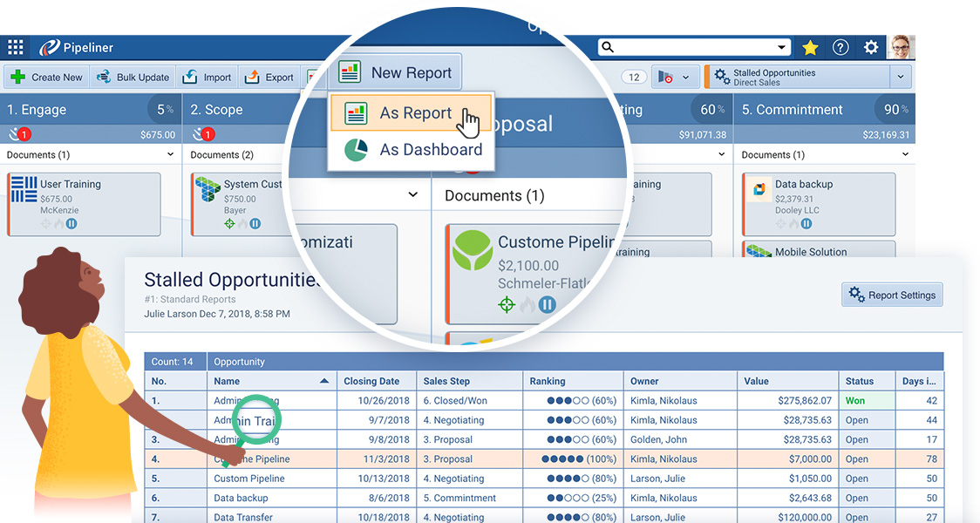Toggle the pause icon on Data backup card

806,224
